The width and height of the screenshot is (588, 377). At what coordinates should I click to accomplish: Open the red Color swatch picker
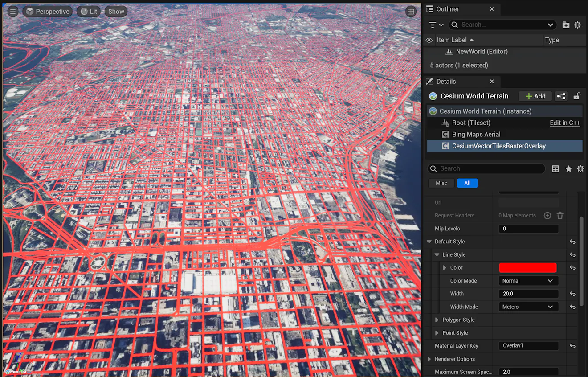coord(528,268)
